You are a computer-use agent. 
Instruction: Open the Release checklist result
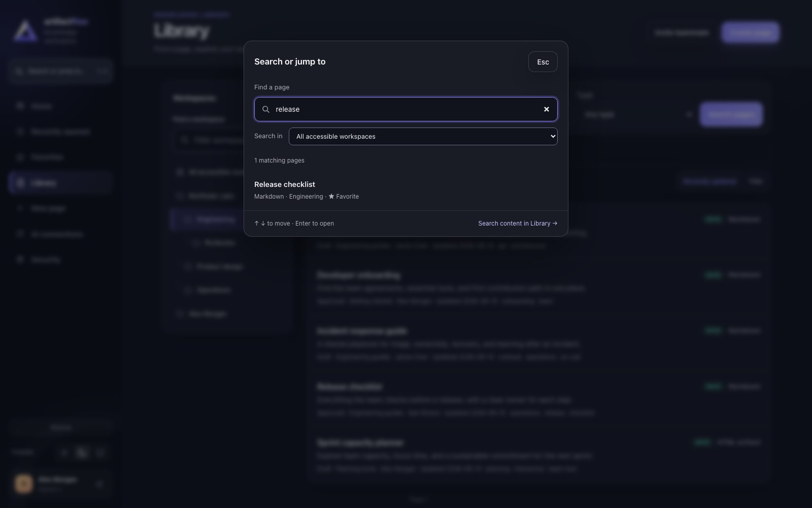point(405,190)
